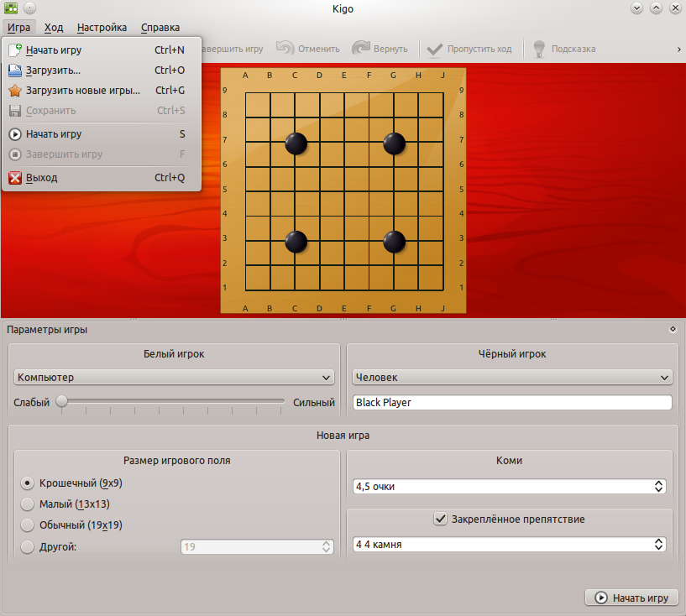Viewport: 686px width, 616px height.
Task: Click the play icon of the Начать игру S entry
Action: click(x=15, y=134)
